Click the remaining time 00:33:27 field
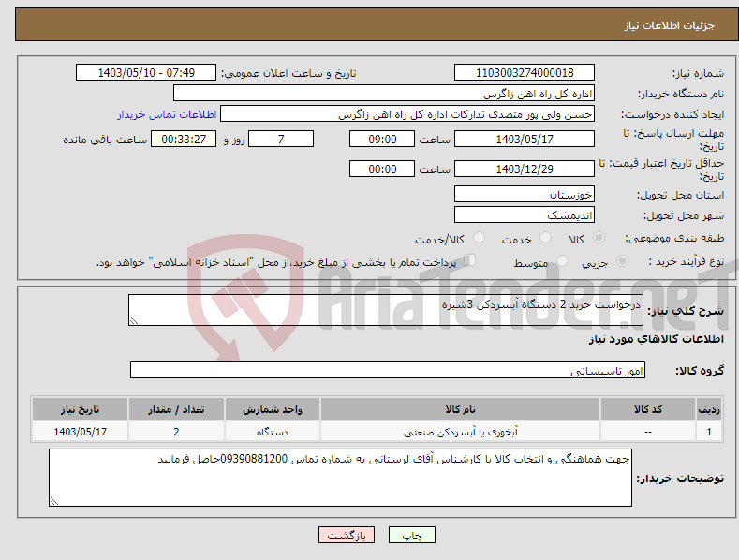The image size is (739, 560). click(x=184, y=139)
